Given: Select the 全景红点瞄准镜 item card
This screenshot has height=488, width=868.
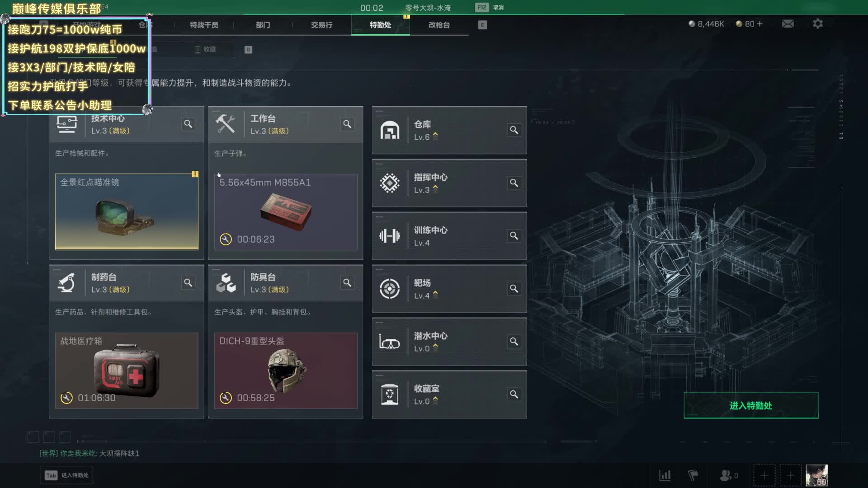Looking at the screenshot, I should click(127, 212).
